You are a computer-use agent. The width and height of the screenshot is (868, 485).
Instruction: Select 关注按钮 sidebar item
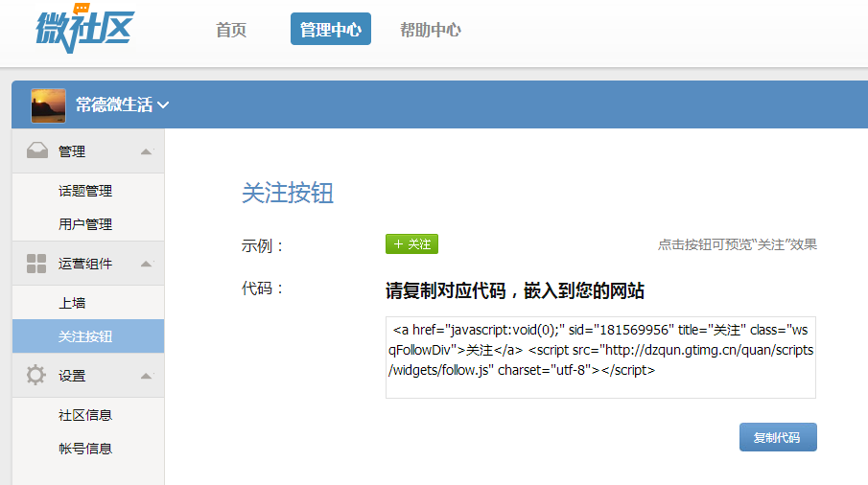point(88,335)
